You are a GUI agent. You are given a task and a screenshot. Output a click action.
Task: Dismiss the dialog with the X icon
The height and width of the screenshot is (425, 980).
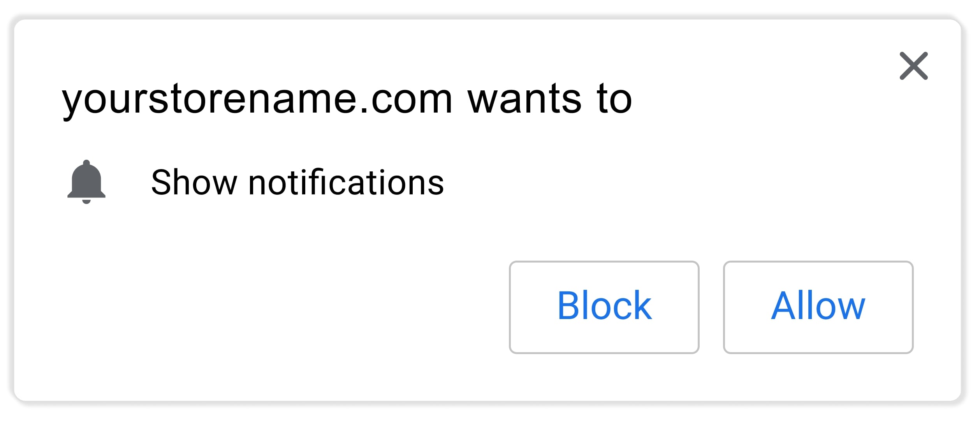(x=913, y=66)
